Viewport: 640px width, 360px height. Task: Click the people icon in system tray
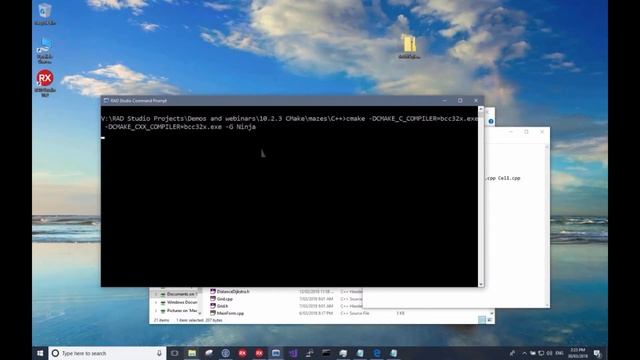[512, 353]
